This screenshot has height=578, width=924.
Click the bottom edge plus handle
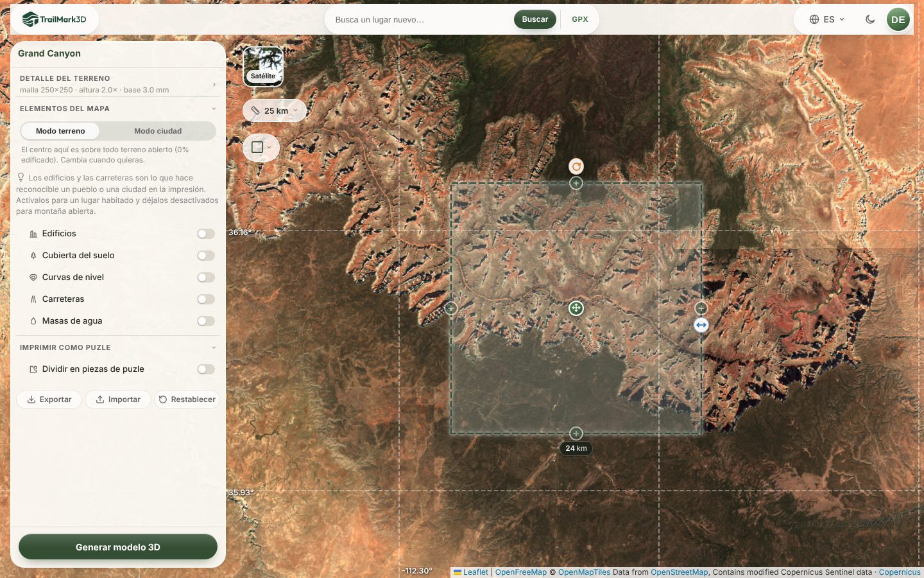click(x=576, y=433)
